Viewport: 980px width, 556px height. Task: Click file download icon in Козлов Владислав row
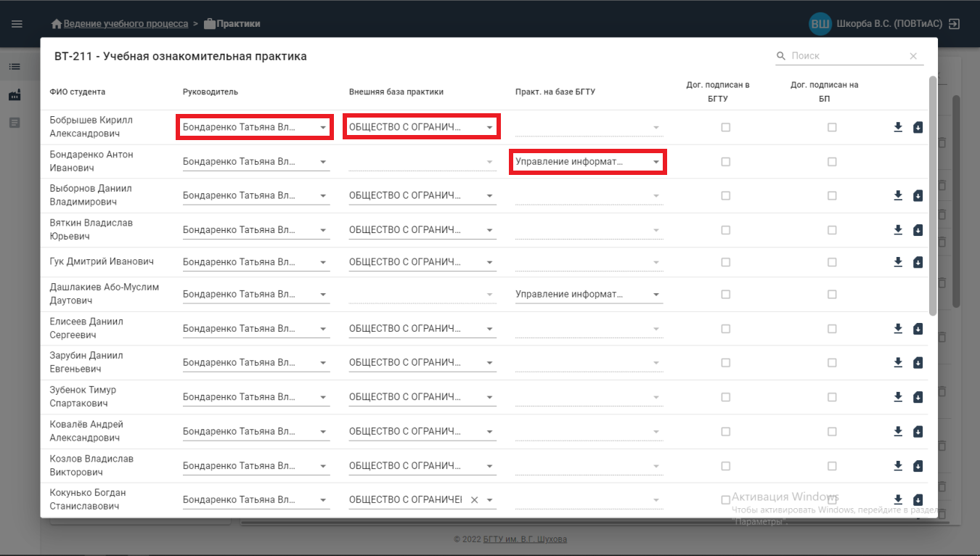918,465
